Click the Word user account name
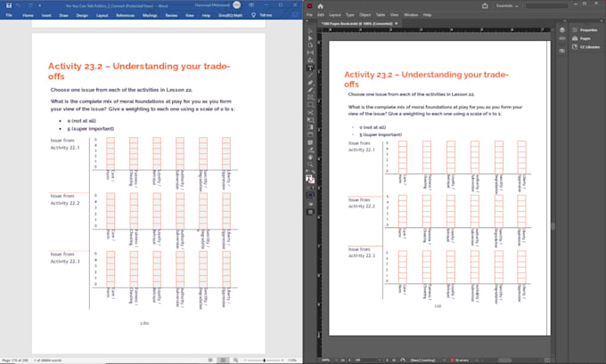606x364 pixels. (x=212, y=5)
